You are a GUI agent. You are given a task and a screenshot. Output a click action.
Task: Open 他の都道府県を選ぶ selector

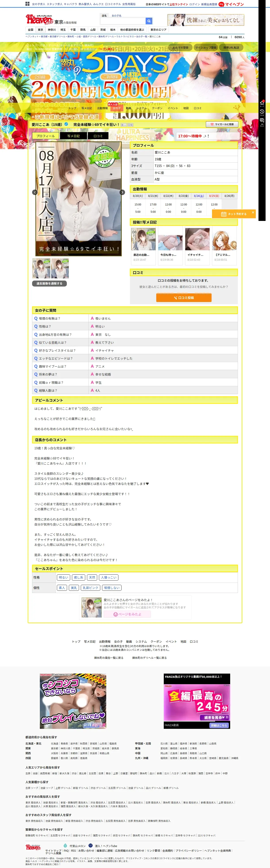132,30
